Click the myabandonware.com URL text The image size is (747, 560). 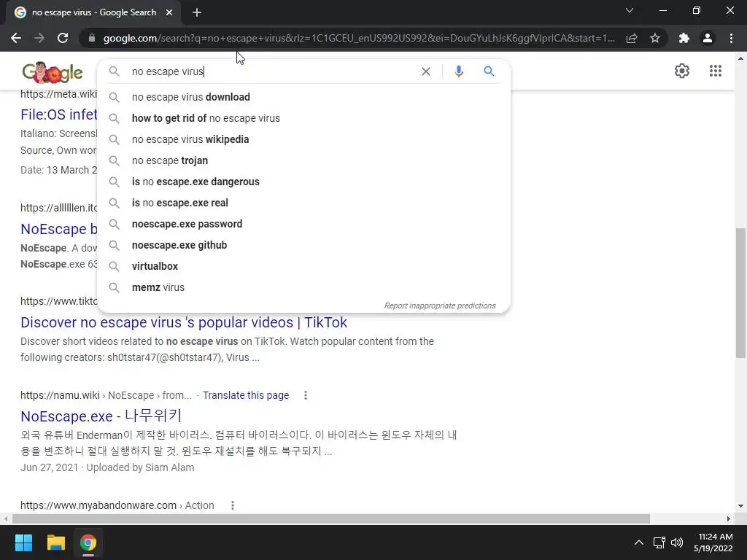click(x=117, y=505)
